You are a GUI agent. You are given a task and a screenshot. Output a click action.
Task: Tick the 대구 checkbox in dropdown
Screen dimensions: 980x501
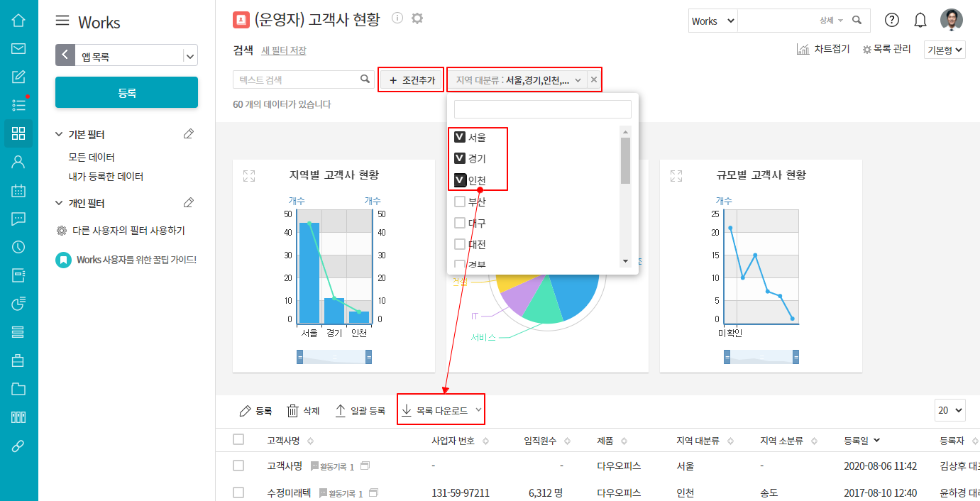tap(460, 223)
